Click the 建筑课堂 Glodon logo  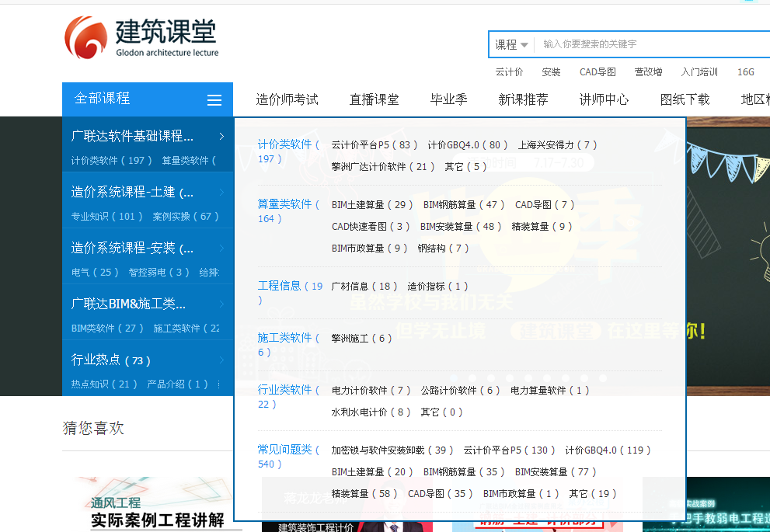coord(141,38)
